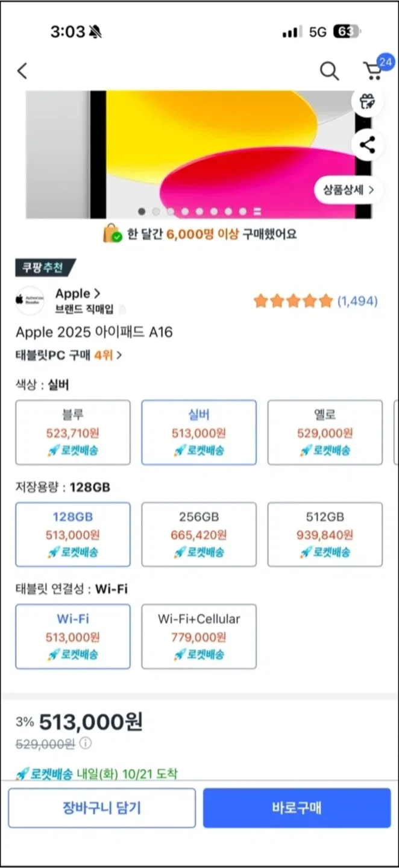Tap the back arrow to exit product page
This screenshot has height=868, width=399.
point(22,71)
